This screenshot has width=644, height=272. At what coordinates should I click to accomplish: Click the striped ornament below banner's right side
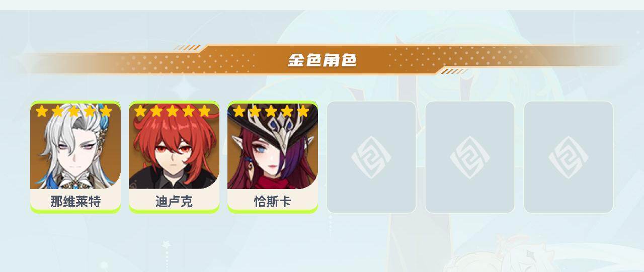tap(453, 71)
